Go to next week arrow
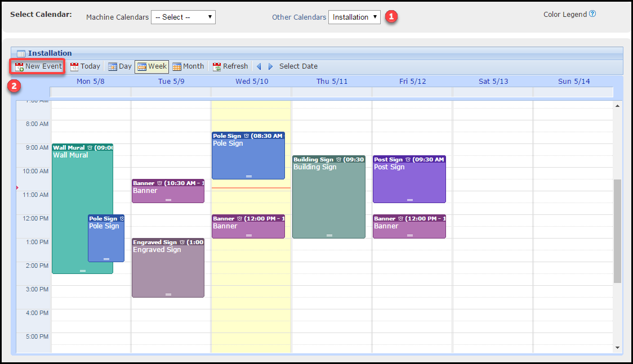The image size is (633, 364). [270, 66]
